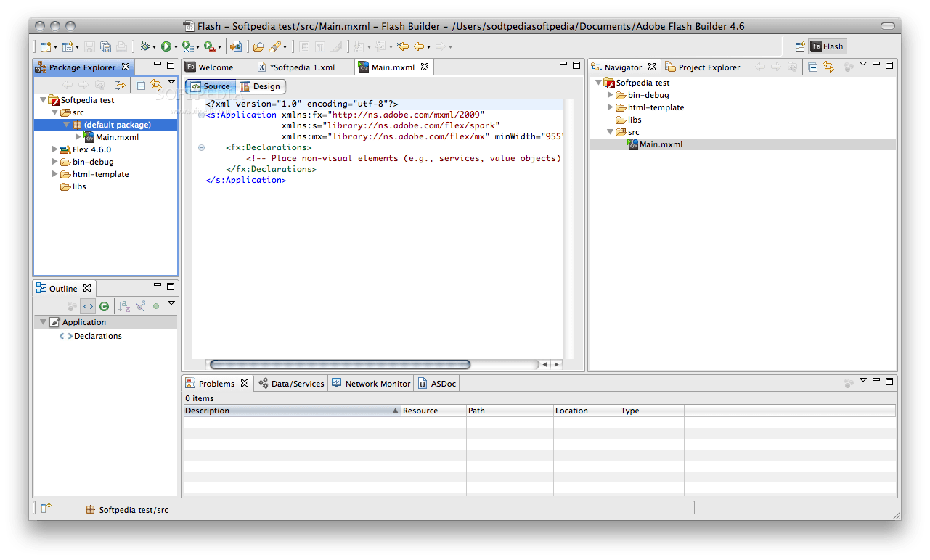Collapse Application node in Outline
Viewport: 930px width, 560px height.
click(x=44, y=322)
